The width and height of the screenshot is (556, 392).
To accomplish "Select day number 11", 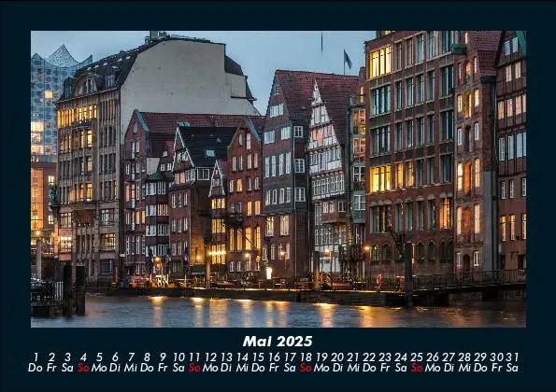I will point(194,357).
